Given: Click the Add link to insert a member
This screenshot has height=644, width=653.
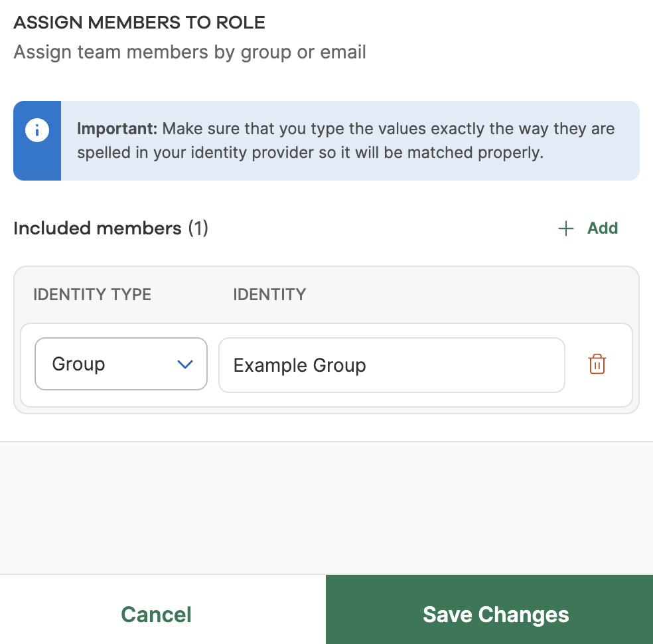Looking at the screenshot, I should pyautogui.click(x=602, y=228).
